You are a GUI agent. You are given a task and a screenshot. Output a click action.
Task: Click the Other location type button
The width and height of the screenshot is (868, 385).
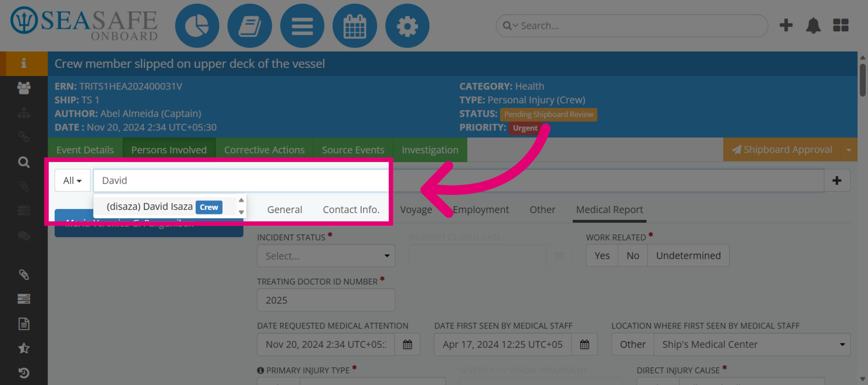tap(633, 345)
